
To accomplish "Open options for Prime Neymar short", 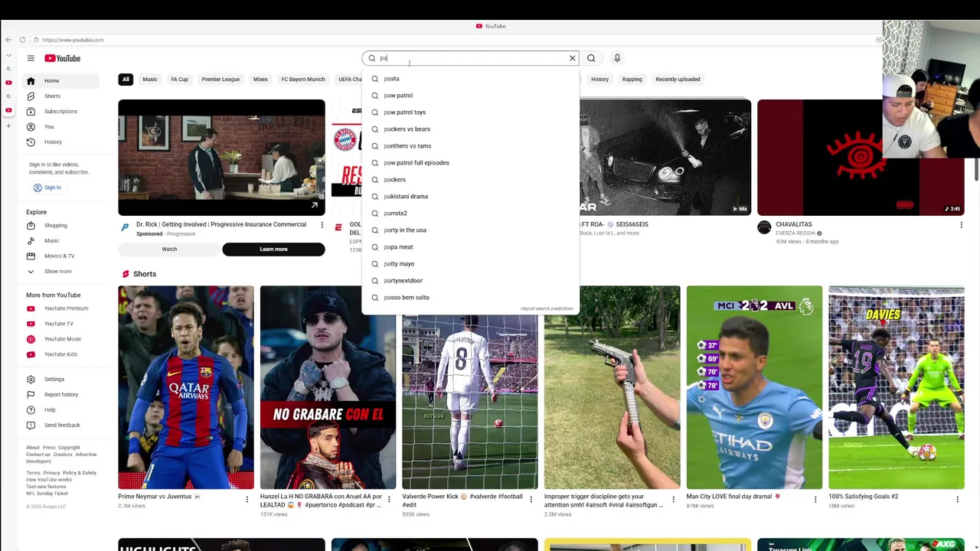I will pos(247,500).
